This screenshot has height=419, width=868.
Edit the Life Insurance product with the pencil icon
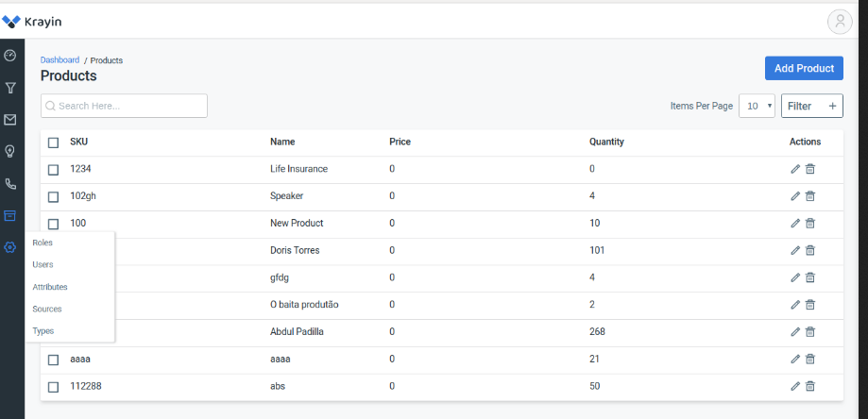[795, 169]
